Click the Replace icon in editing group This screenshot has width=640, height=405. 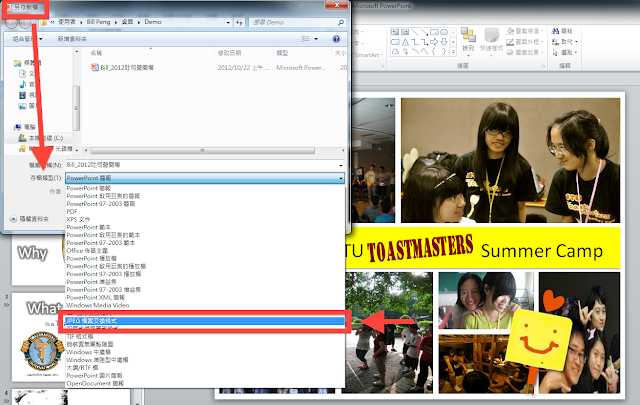[x=555, y=42]
